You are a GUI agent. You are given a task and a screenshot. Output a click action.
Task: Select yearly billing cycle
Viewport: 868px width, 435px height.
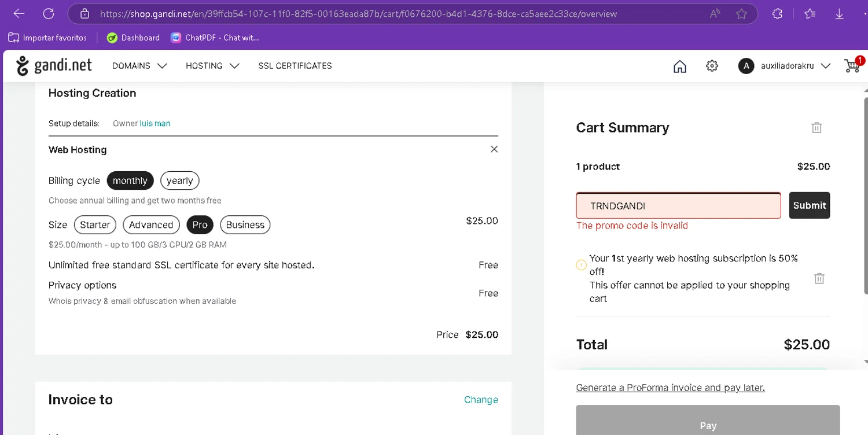(179, 180)
